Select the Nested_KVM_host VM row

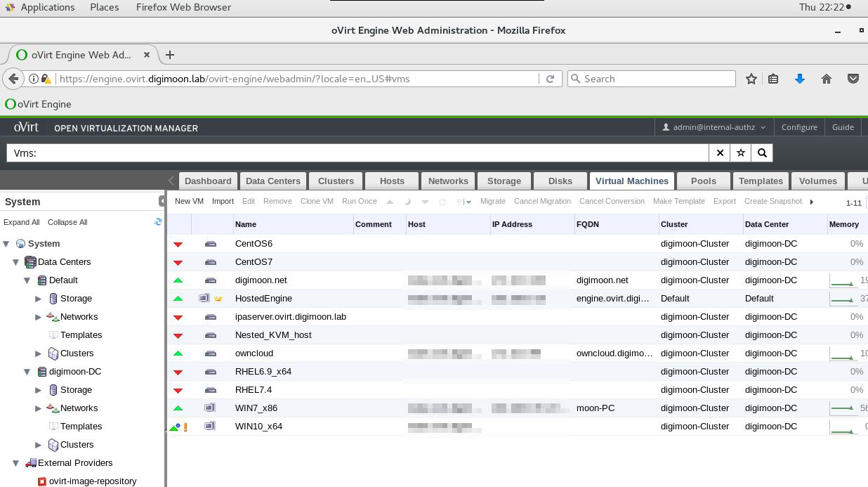(x=518, y=335)
